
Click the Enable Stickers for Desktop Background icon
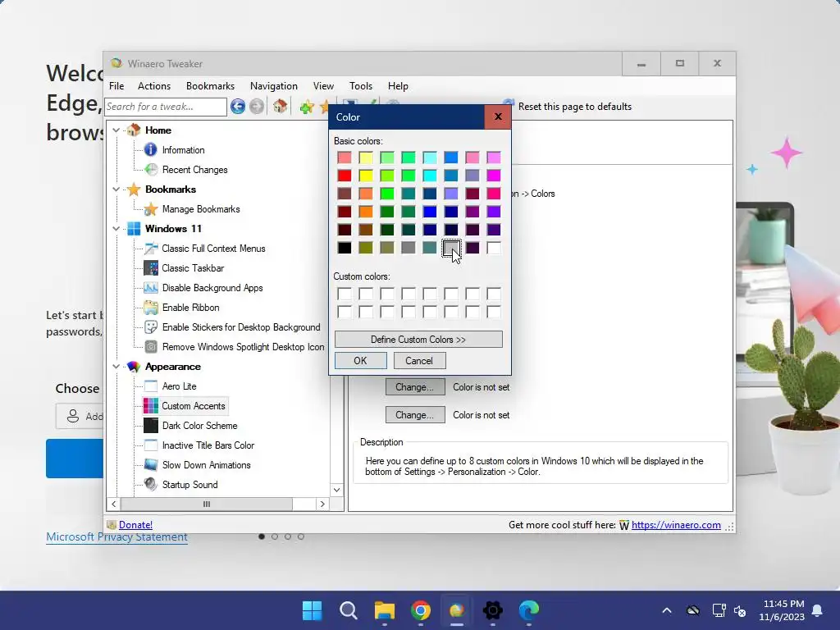[x=151, y=326]
